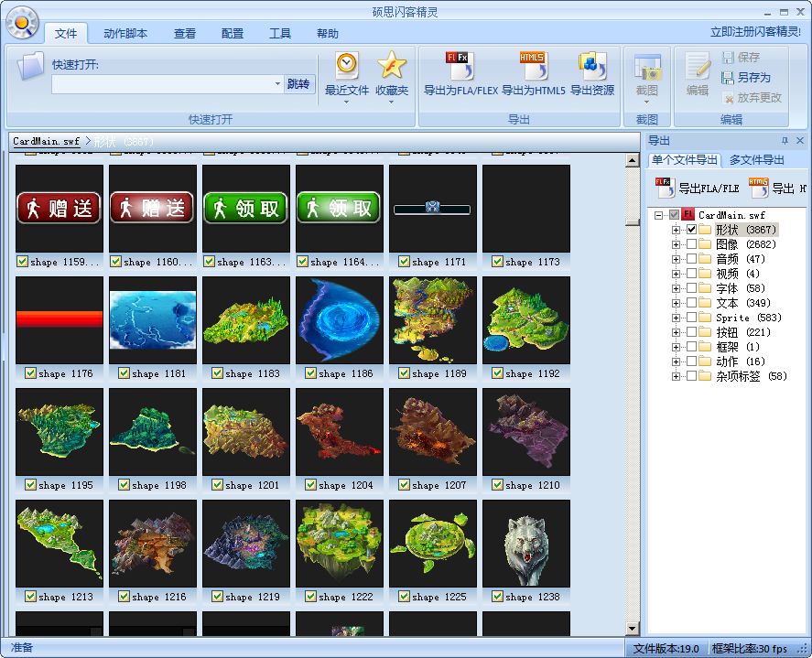Pin the export panel with pushpin icon
This screenshot has height=658, width=812.
(785, 140)
